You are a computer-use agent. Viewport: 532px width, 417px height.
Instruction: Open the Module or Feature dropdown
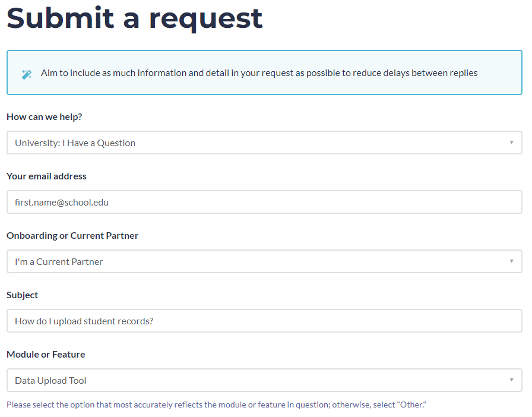(x=264, y=380)
